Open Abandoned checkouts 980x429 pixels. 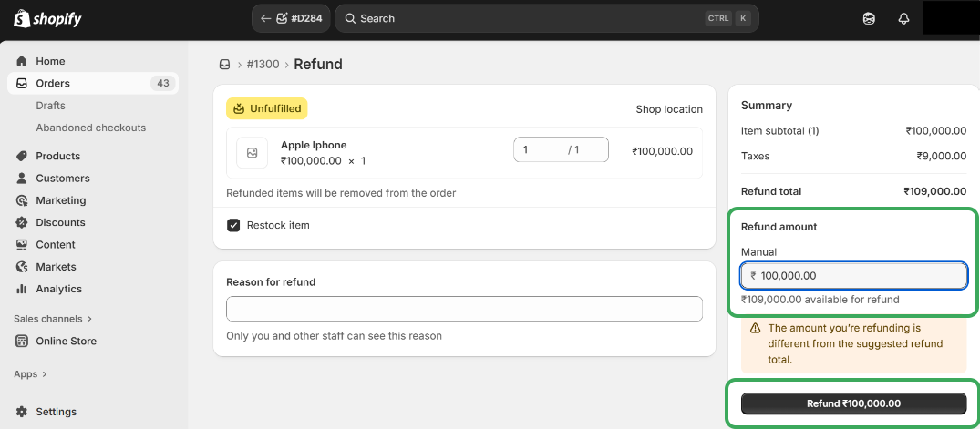[x=90, y=128]
